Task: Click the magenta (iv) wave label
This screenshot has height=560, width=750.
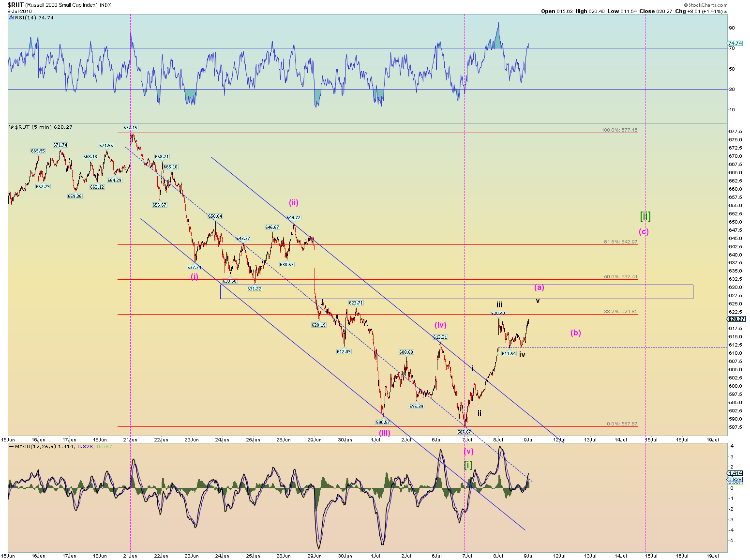Action: pos(440,325)
